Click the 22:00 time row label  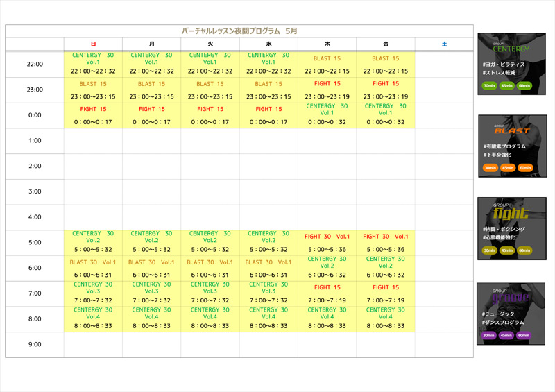coord(35,65)
